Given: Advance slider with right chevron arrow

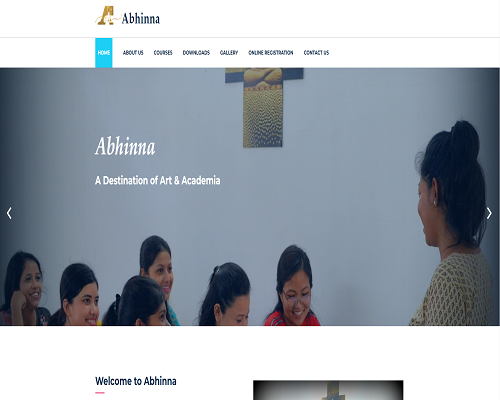Looking at the screenshot, I should click(489, 213).
